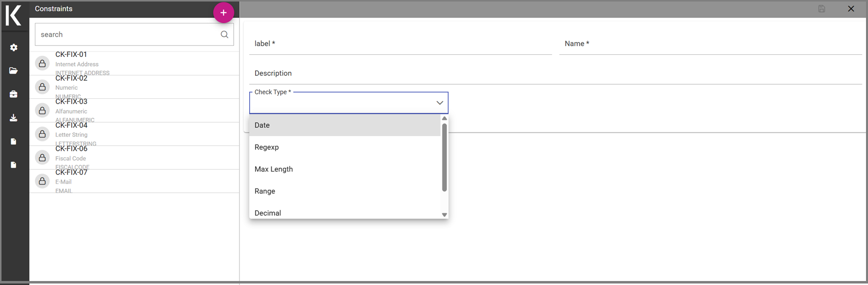The width and height of the screenshot is (868, 285).
Task: Click into the label field
Action: coord(401,44)
